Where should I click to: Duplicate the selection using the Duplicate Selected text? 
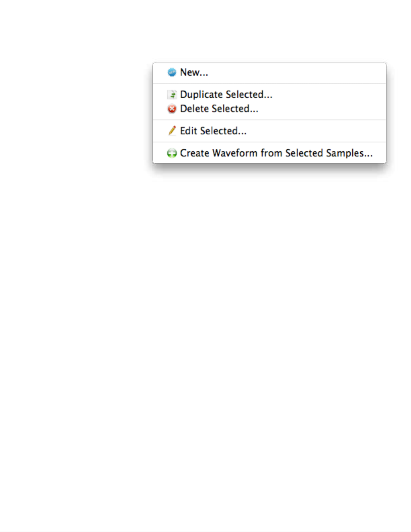[x=226, y=95]
